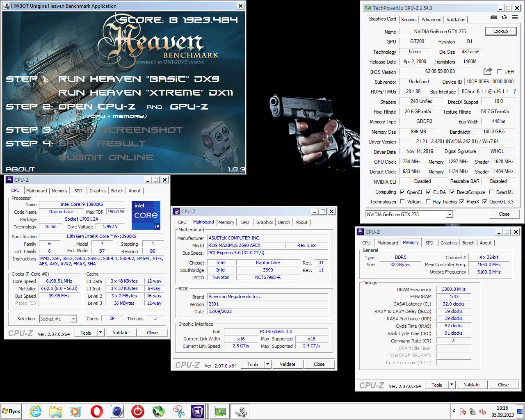Expand Tools dropdown arrow in CPU window
Image resolution: width=525 pixels, height=420 pixels.
[101, 333]
